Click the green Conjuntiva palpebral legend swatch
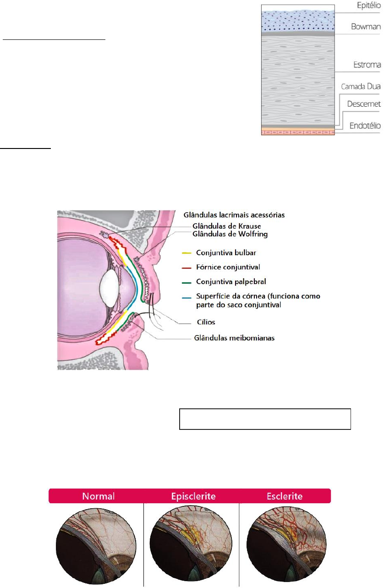Screen dimensions: 384x588 [x=187, y=281]
